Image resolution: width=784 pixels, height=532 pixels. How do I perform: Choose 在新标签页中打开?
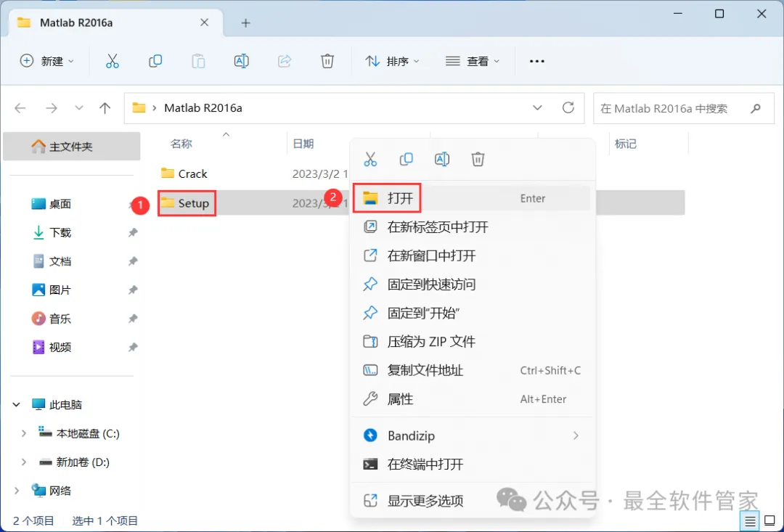point(473,227)
